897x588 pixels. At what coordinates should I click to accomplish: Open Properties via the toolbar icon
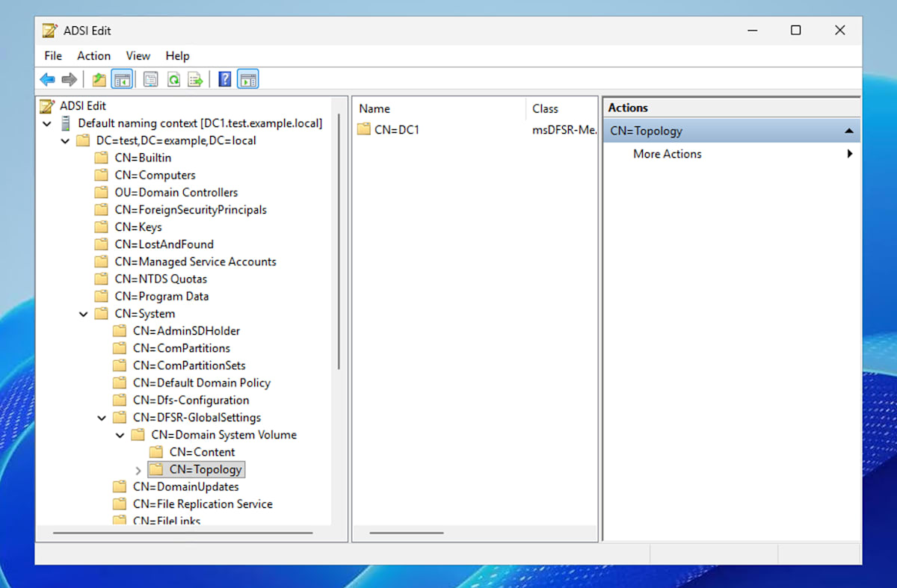151,79
